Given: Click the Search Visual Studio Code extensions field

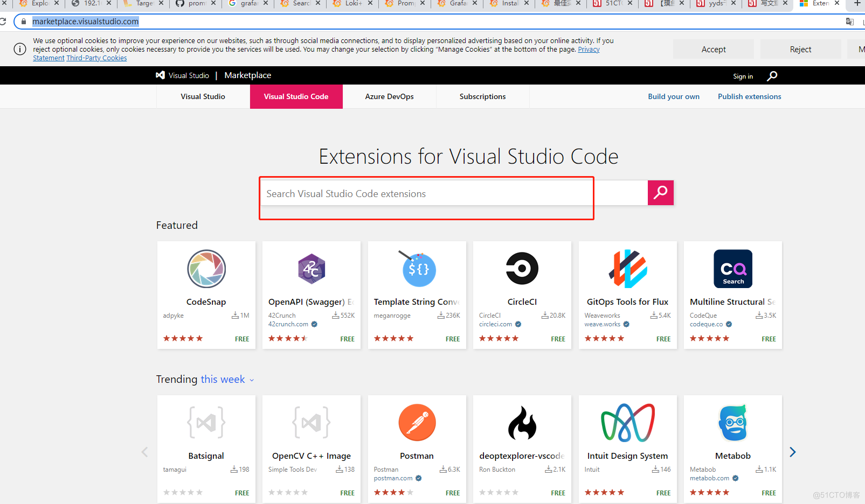Looking at the screenshot, I should point(454,193).
